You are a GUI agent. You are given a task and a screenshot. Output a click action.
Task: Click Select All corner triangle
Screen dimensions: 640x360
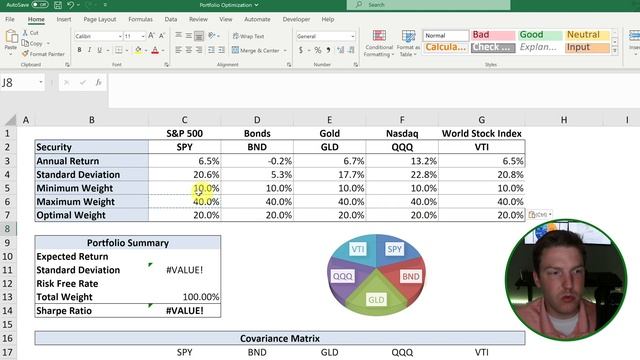coord(11,120)
